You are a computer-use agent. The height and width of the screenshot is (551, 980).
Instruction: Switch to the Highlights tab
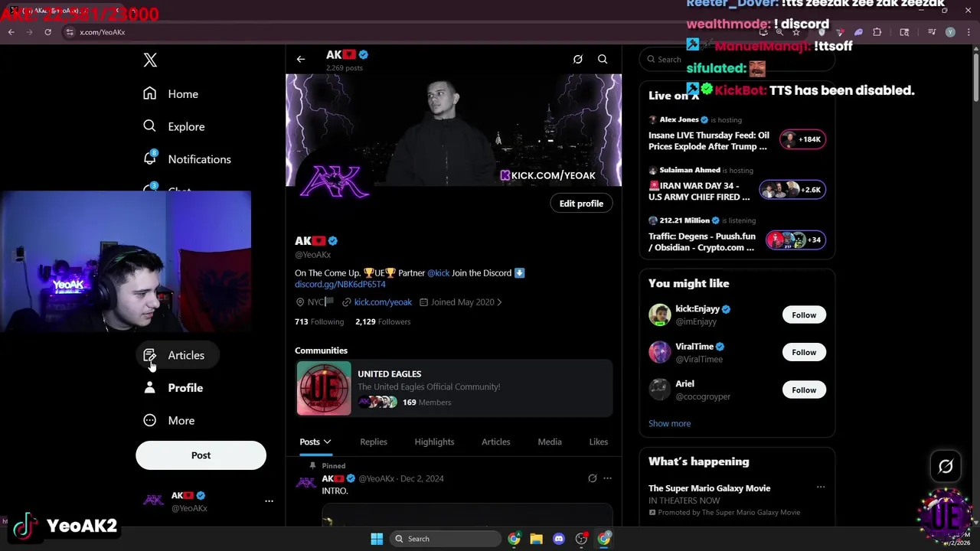[x=434, y=442]
